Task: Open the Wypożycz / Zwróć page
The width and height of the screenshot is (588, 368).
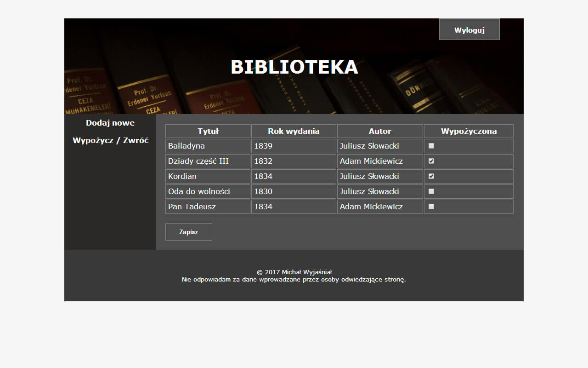Action: (x=110, y=140)
